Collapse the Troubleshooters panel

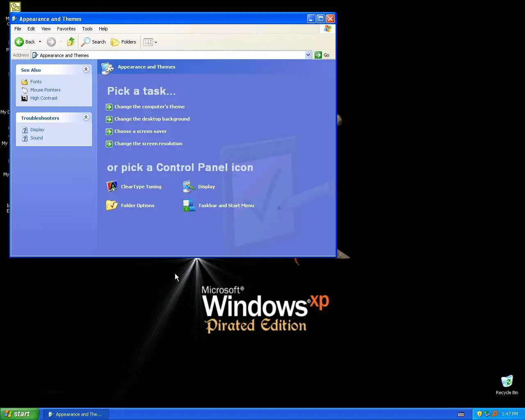(86, 117)
